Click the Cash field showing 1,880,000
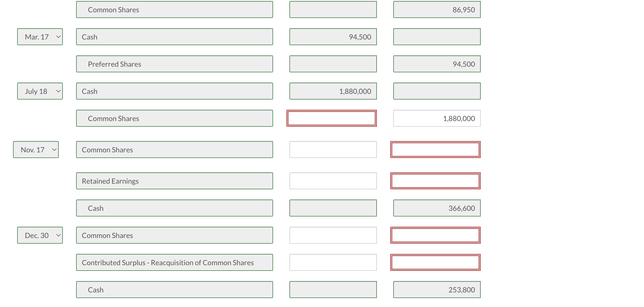 click(333, 91)
